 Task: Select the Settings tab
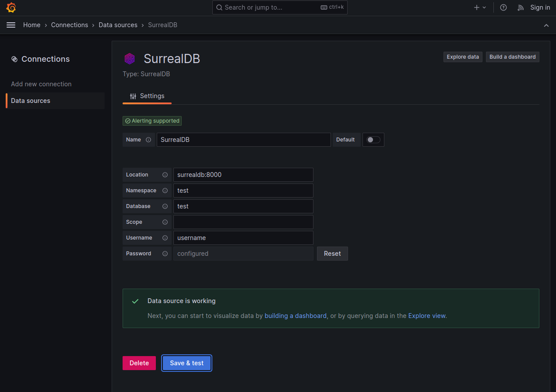pos(147,96)
